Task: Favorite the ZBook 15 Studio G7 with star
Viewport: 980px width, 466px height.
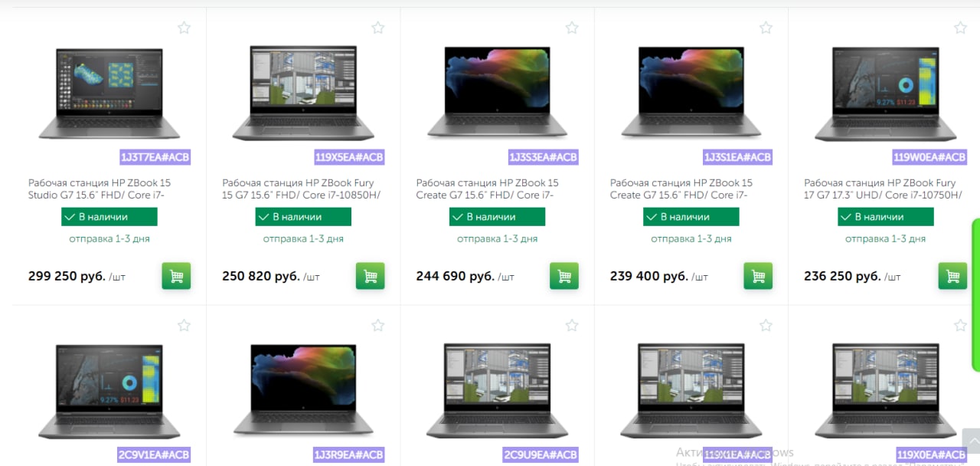Action: 184,28
